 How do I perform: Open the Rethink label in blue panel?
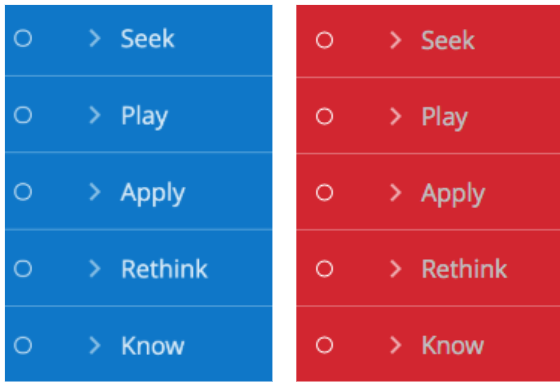(x=164, y=269)
